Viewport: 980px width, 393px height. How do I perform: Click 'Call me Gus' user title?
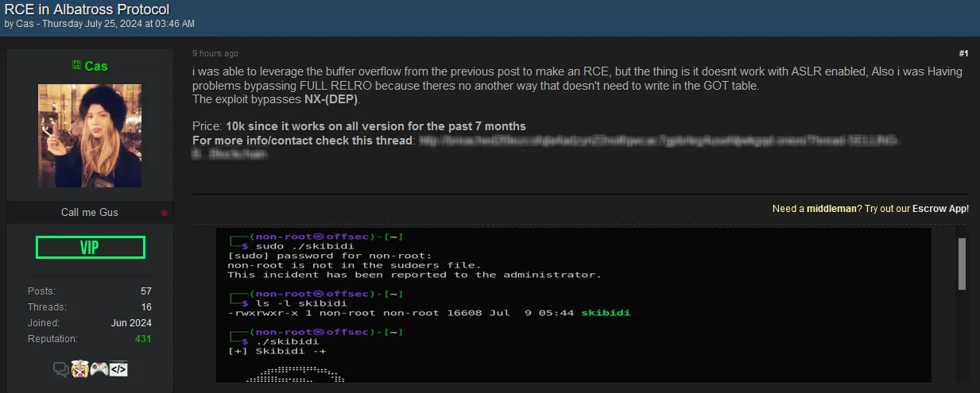[90, 213]
